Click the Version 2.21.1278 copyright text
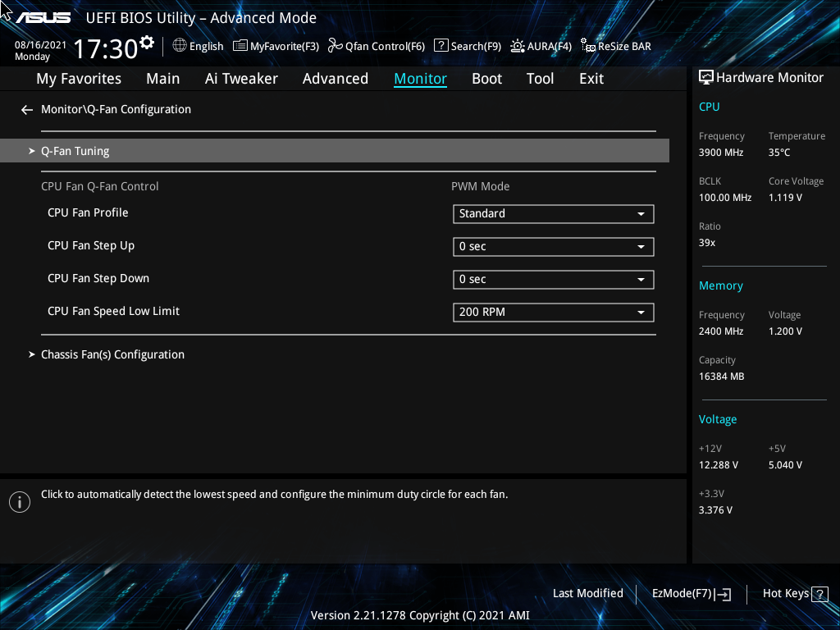The height and width of the screenshot is (630, 840). (420, 615)
